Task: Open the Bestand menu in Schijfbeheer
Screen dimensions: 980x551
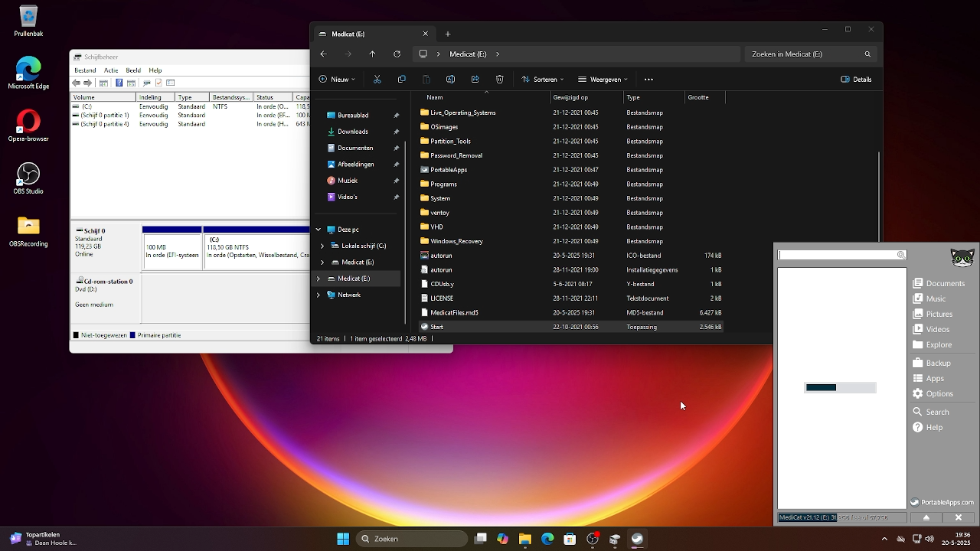Action: (x=85, y=70)
